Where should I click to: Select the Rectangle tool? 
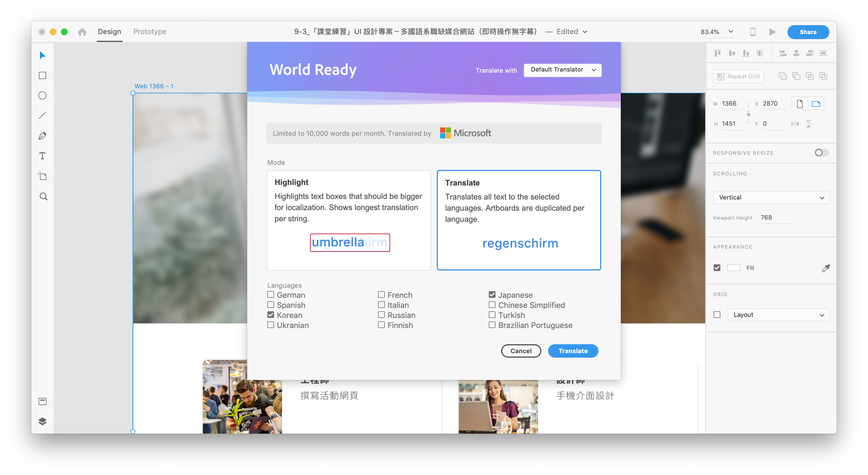pos(43,75)
